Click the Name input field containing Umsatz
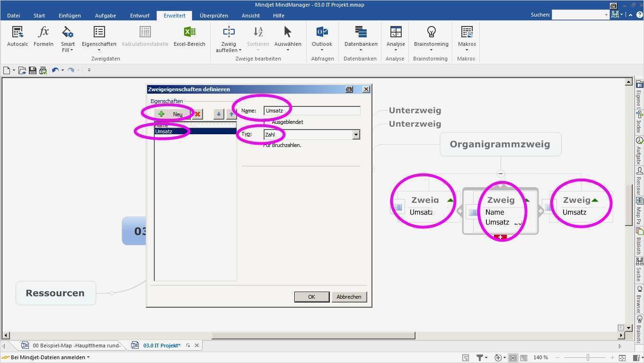 312,111
